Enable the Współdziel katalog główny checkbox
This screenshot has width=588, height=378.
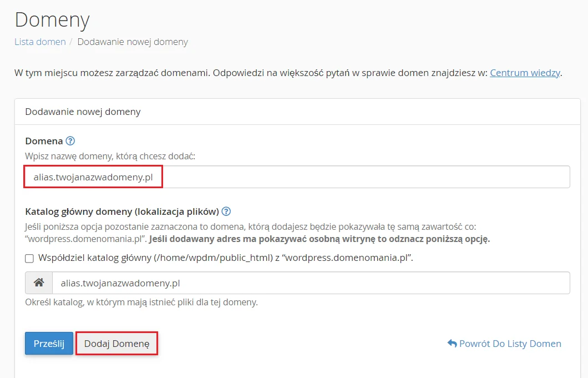(x=28, y=259)
